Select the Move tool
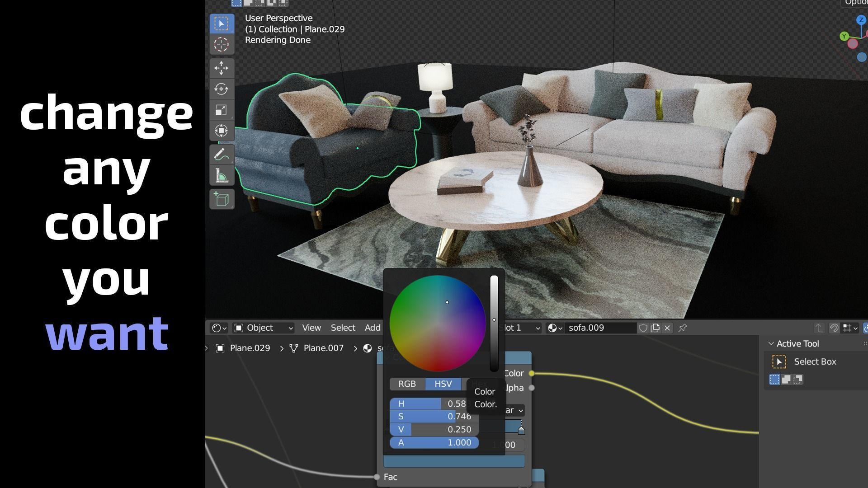 click(x=222, y=68)
